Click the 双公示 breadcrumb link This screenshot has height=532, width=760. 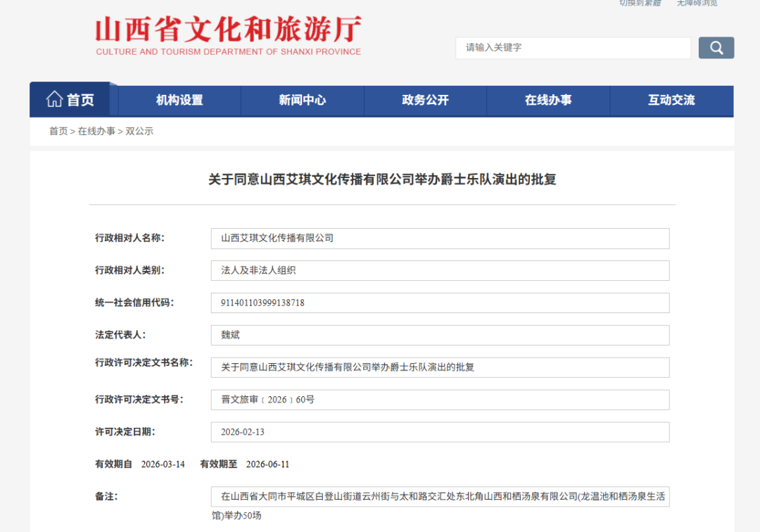(139, 132)
